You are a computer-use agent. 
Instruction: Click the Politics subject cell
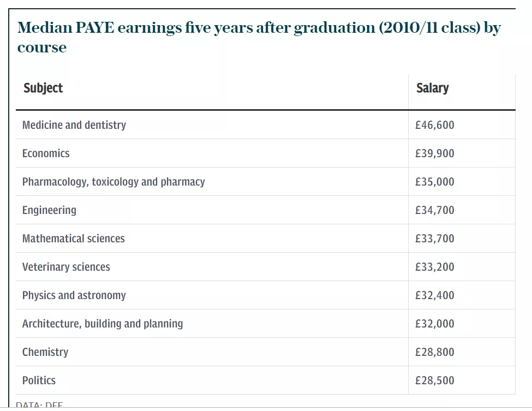coord(39,380)
